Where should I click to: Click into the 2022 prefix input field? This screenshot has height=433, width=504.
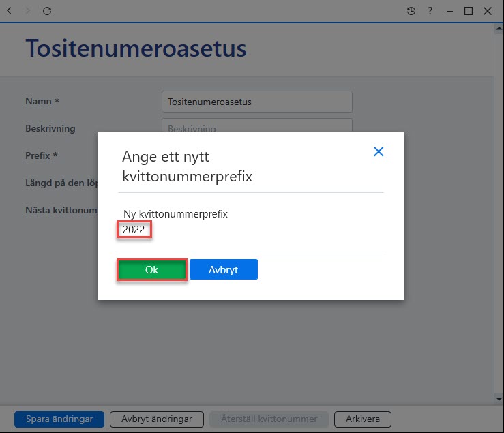[x=134, y=230]
